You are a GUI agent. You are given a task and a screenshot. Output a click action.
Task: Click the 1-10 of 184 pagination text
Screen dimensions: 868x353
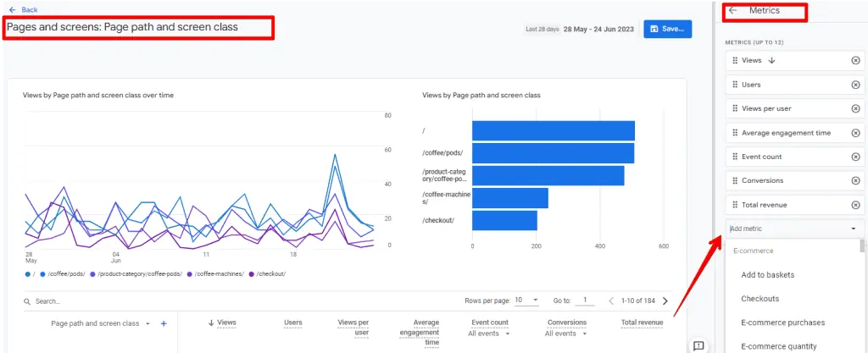[637, 301]
